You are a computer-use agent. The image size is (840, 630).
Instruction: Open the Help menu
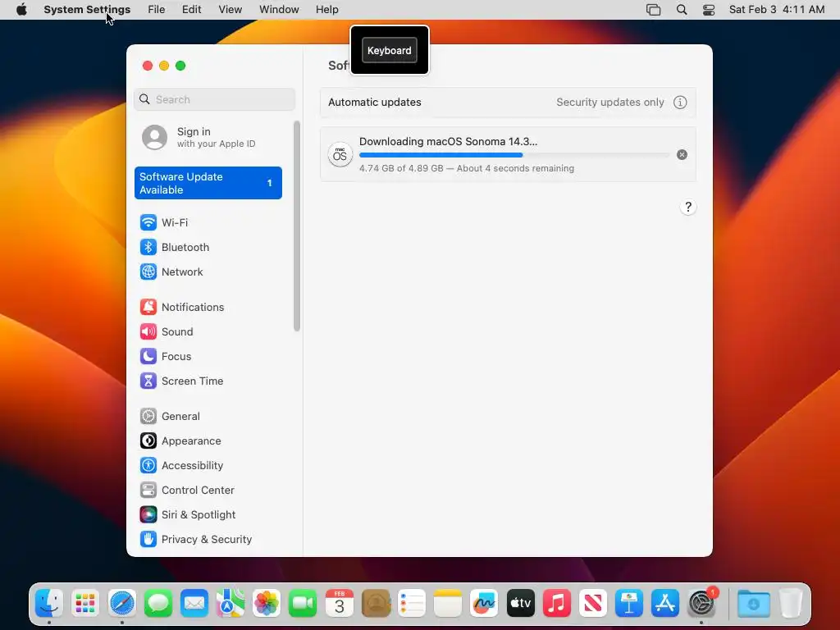[326, 10]
